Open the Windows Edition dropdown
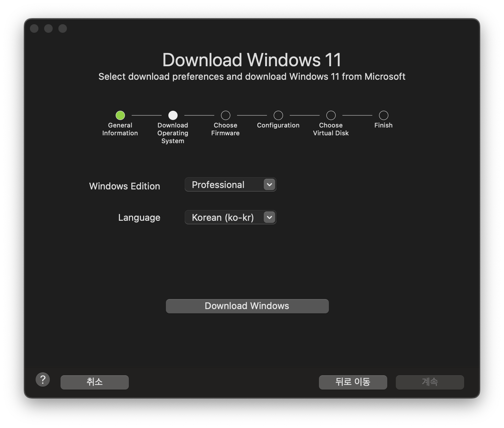 (231, 184)
